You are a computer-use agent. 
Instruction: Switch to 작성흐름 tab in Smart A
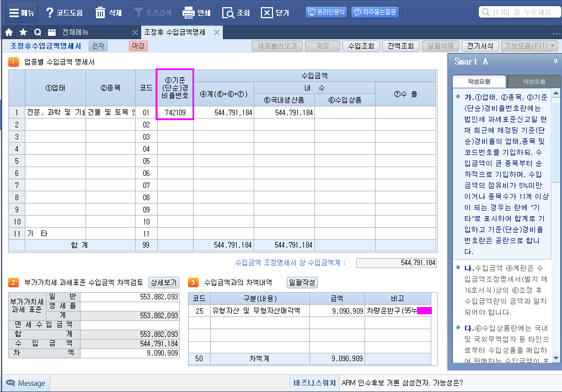click(x=534, y=82)
